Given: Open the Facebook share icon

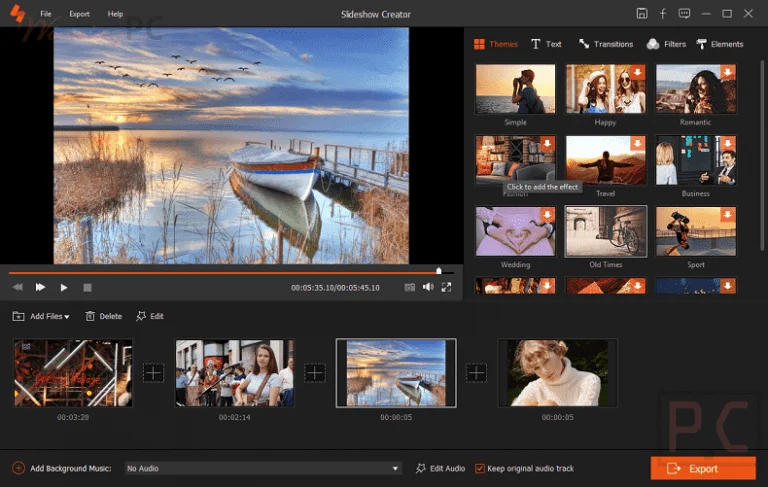Looking at the screenshot, I should (x=663, y=14).
